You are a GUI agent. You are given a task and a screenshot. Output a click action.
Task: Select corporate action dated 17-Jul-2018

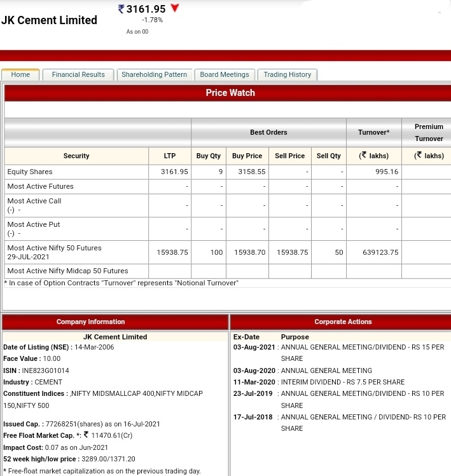point(253,417)
